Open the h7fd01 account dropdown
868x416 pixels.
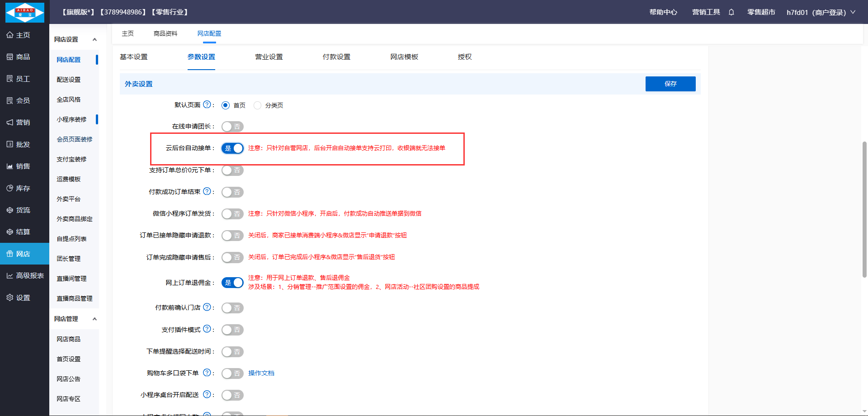tap(820, 12)
